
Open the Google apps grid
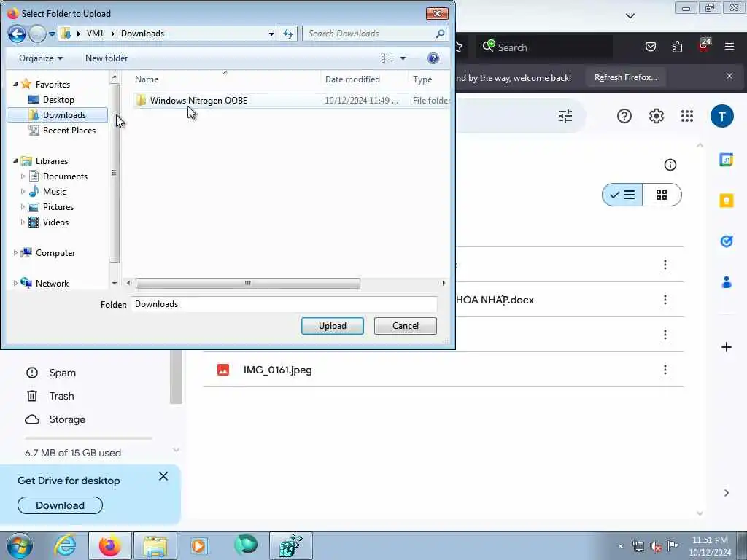687,116
